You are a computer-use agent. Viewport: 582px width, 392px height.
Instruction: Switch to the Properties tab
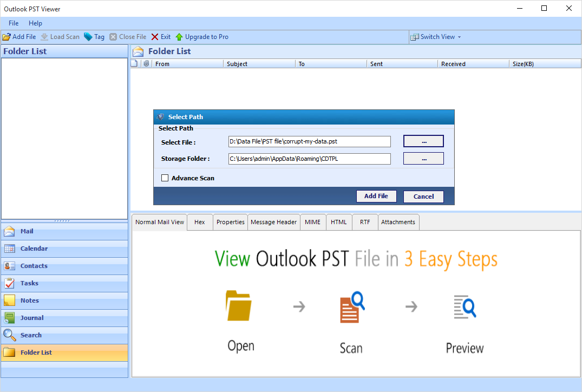(231, 222)
